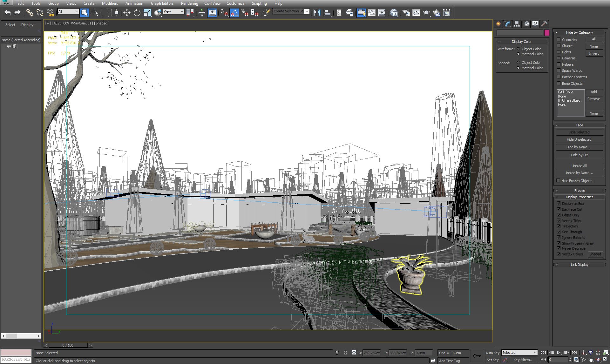Click the Undo arrow icon
The image size is (610, 364).
pyautogui.click(x=8, y=13)
